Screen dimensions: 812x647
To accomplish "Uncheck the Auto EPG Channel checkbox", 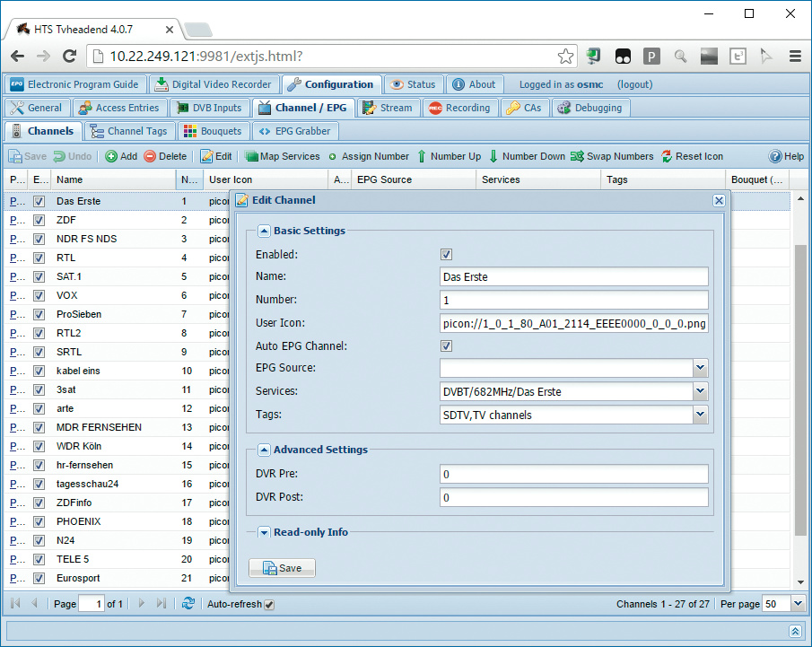I will [x=446, y=345].
